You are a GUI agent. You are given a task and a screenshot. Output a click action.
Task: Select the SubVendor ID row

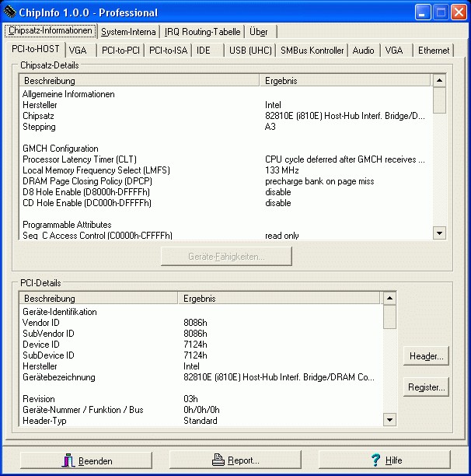(201, 334)
